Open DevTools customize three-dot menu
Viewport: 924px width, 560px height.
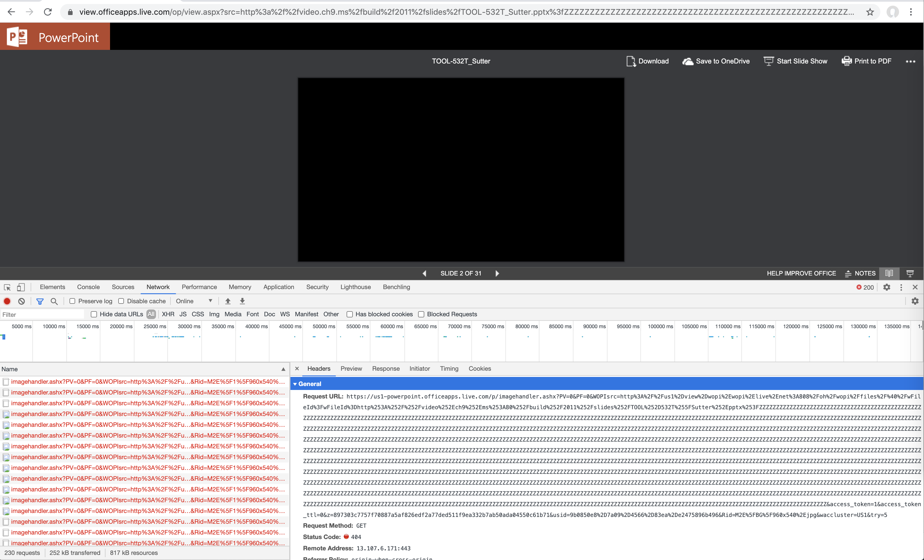click(x=901, y=287)
